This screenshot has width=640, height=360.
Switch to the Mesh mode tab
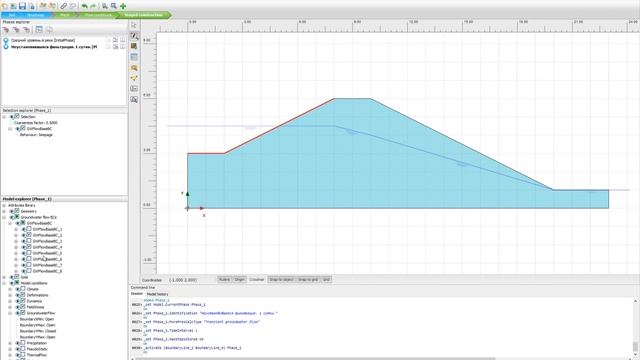tap(64, 15)
